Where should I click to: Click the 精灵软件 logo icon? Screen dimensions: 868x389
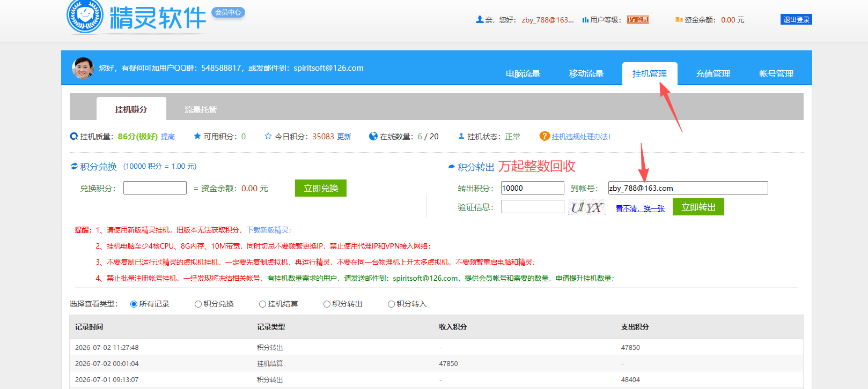coord(85,16)
